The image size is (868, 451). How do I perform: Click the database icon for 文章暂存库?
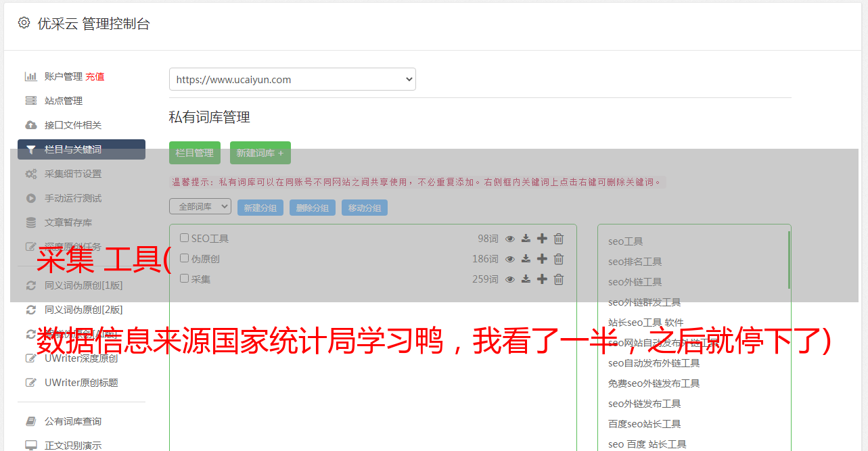coord(31,222)
